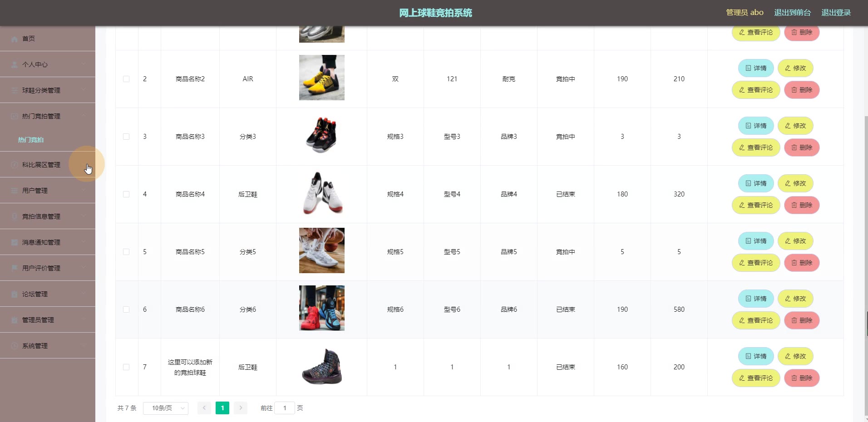868x422 pixels.
Task: Click 详情 button for 商品名称3
Action: click(756, 126)
